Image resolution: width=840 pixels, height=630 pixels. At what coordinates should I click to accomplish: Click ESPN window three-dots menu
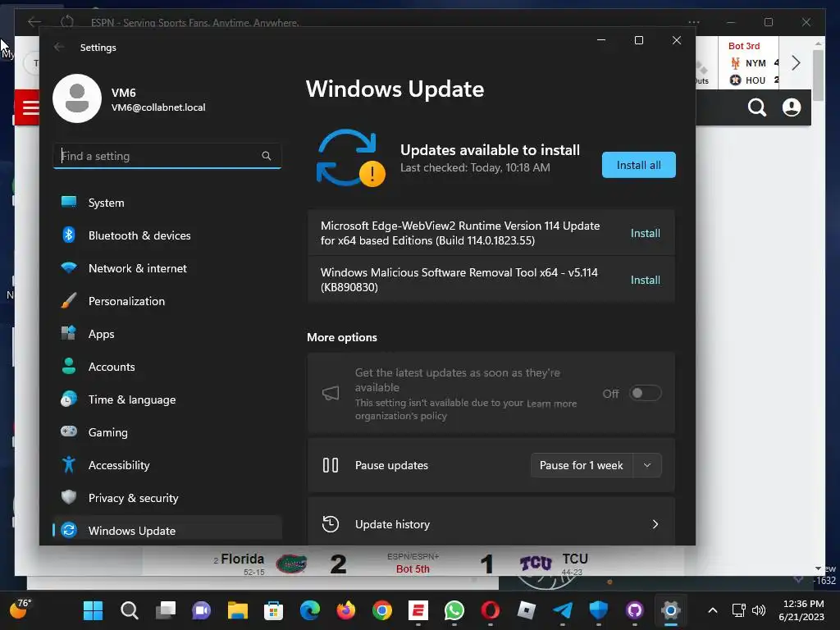coord(694,22)
